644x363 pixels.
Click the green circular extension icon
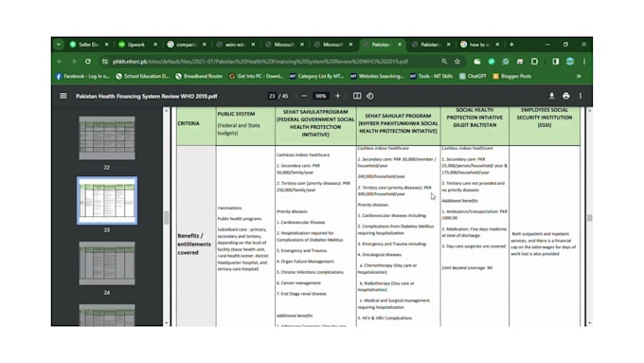click(492, 62)
